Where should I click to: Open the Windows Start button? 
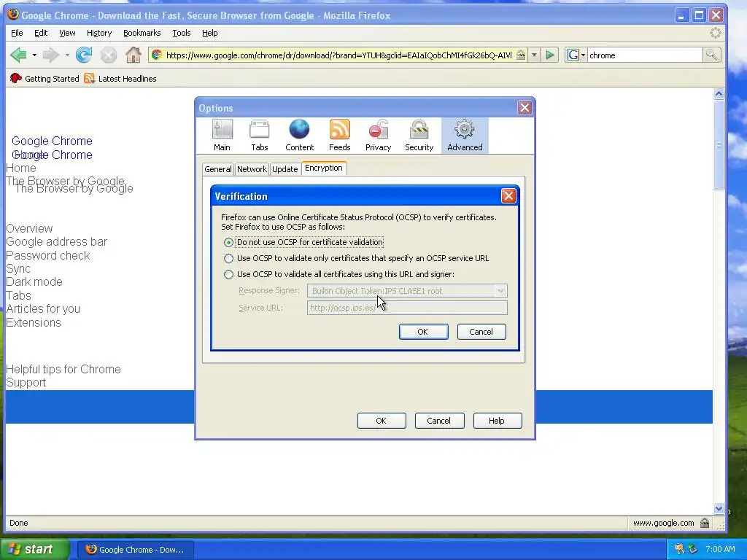coord(34,550)
